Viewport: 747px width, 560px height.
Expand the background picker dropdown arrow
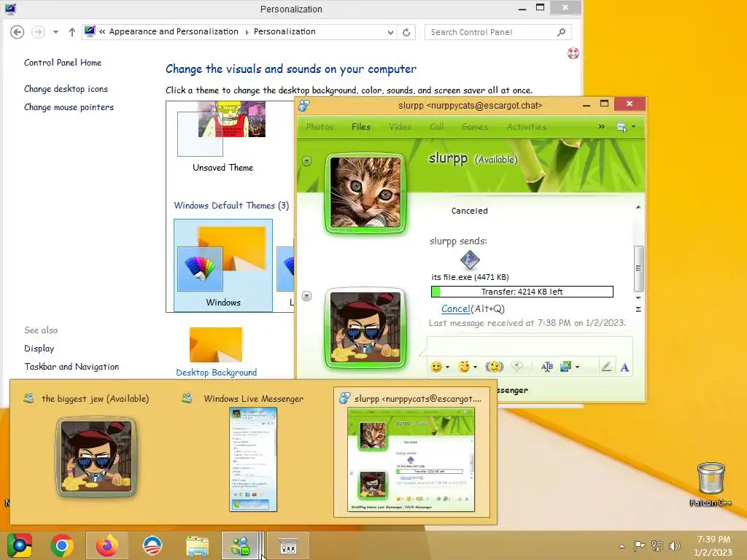pyautogui.click(x=578, y=367)
